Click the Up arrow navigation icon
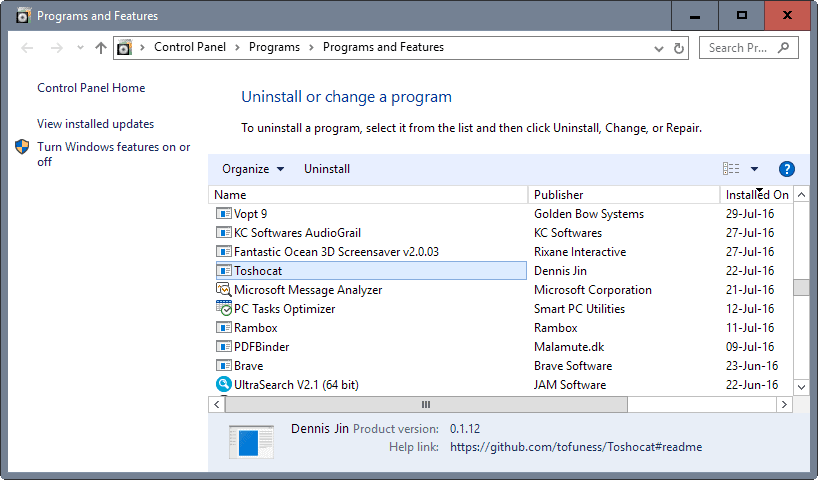The width and height of the screenshot is (818, 480). click(100, 48)
